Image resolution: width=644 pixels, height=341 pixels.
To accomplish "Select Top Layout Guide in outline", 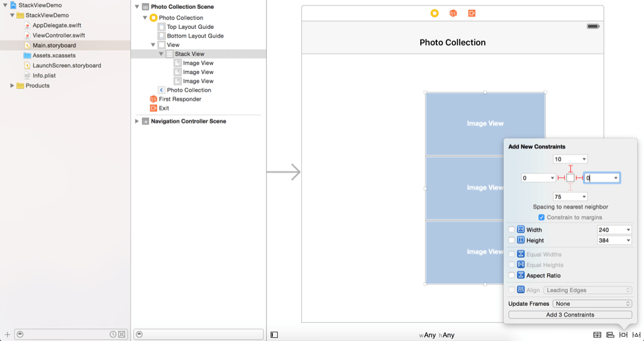I will tap(190, 27).
